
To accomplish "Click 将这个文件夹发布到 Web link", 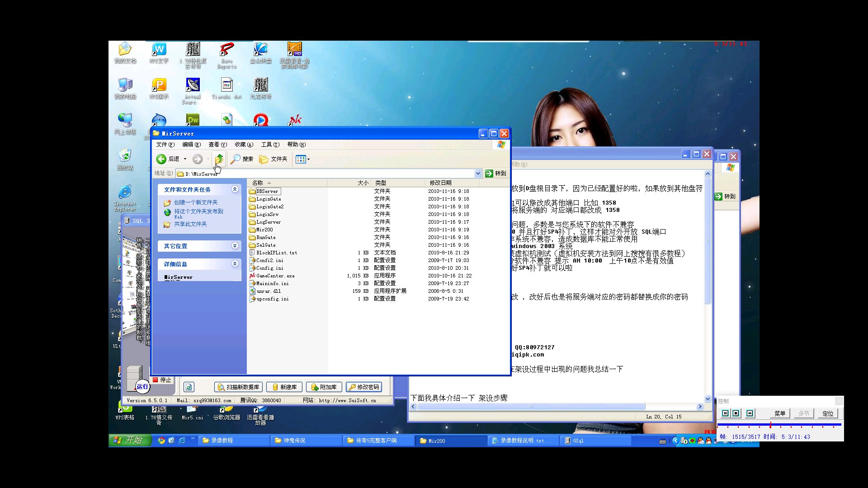I will (198, 214).
